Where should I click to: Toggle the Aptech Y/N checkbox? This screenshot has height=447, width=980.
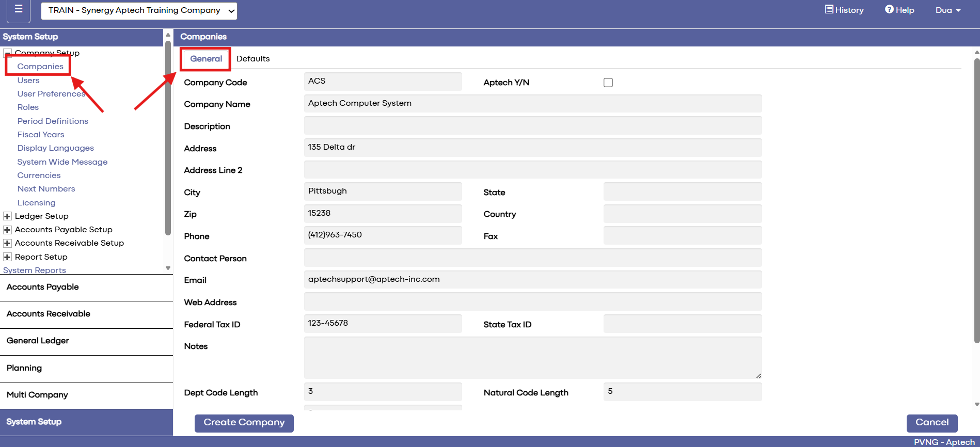click(608, 83)
